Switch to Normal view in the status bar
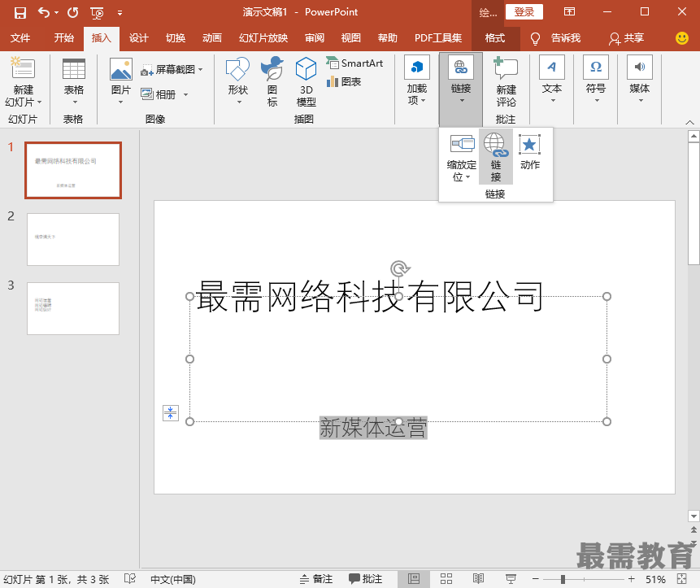Viewport: 700px width, 588px height. coord(414,579)
